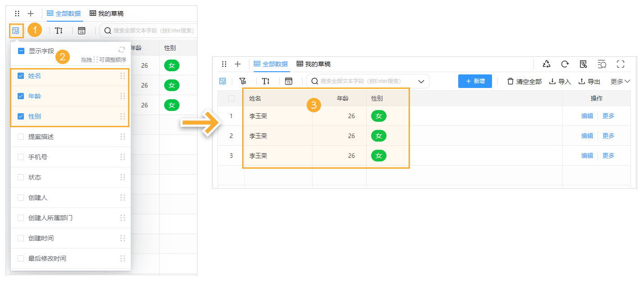Open the filter tool in the right table
Viewport: 644px width, 281px height.
tap(243, 81)
